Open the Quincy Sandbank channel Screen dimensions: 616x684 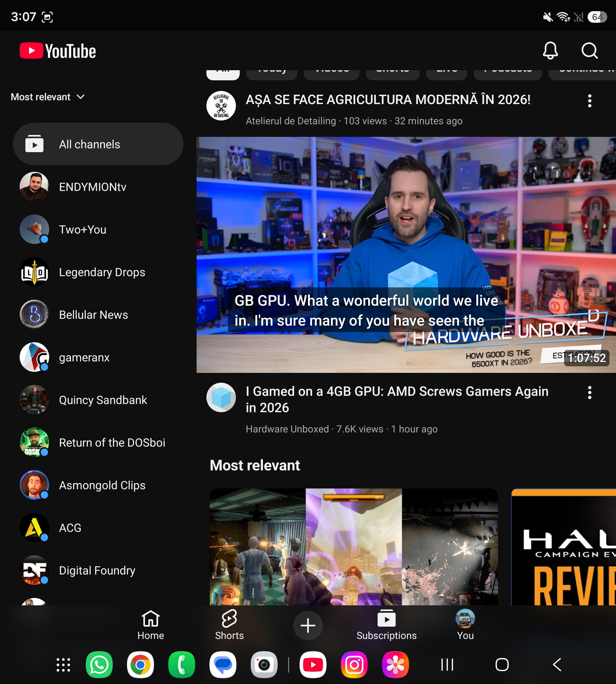pyautogui.click(x=98, y=400)
